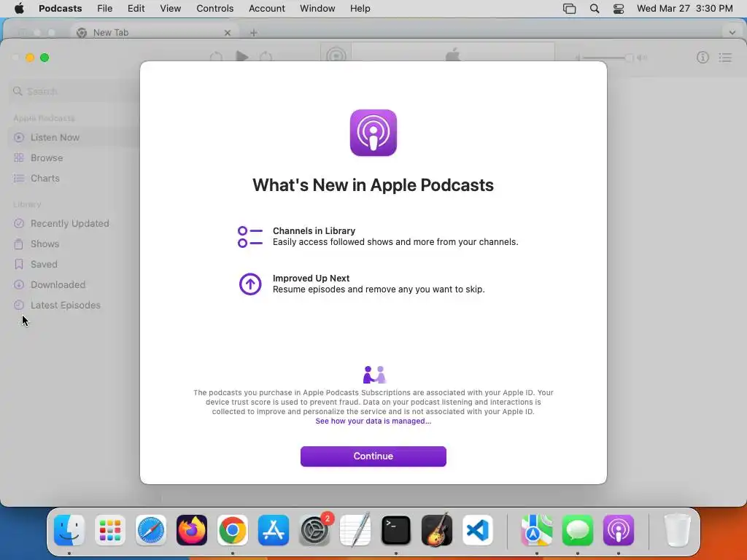Screen dimensions: 747x560
Task: Click the Shows stack icon
Action: [x=18, y=244]
